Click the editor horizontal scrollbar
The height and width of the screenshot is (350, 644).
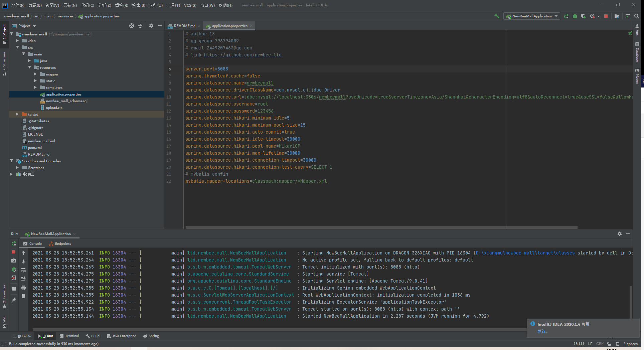(381, 227)
